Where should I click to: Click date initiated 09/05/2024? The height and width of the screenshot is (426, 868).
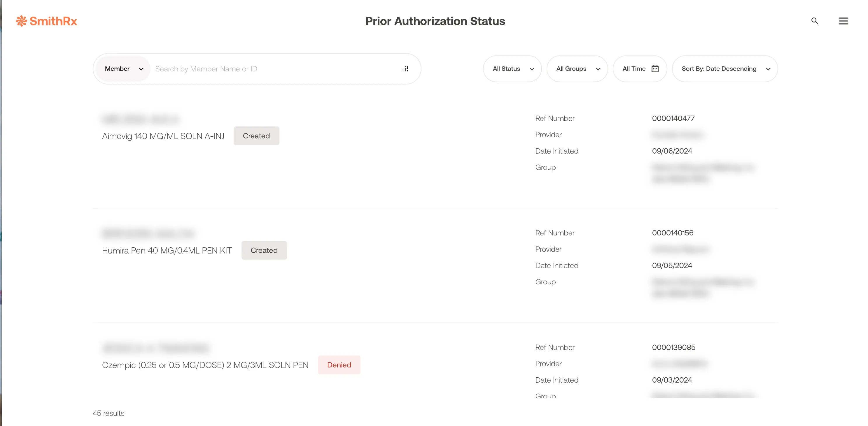point(672,265)
